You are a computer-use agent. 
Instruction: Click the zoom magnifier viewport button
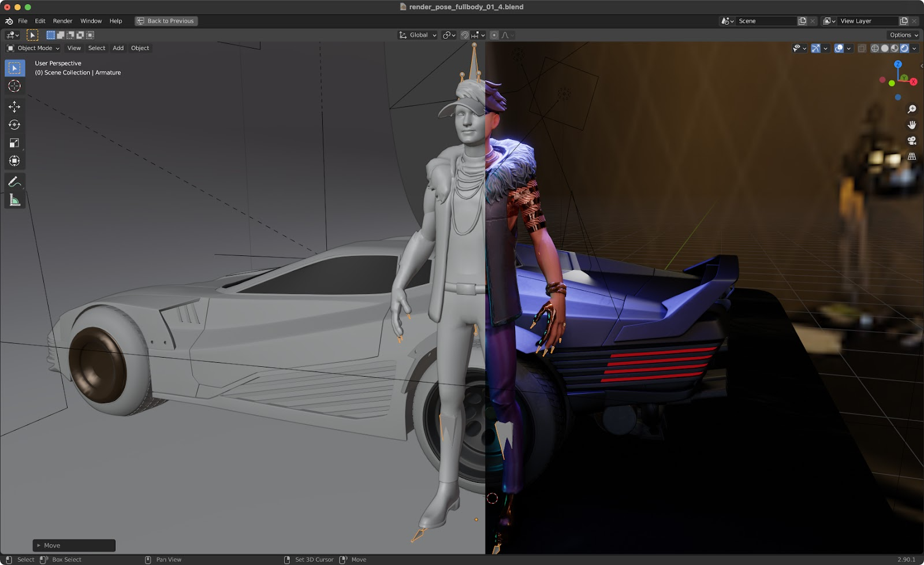[912, 109]
